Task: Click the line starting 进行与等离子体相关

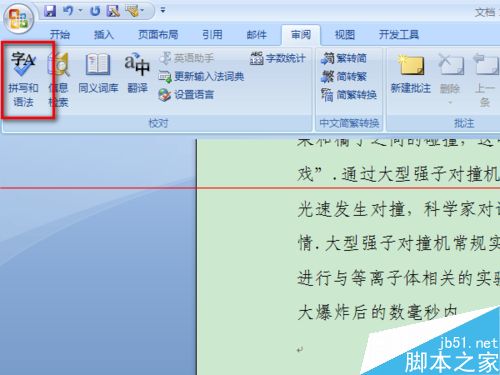Action: pos(398,278)
